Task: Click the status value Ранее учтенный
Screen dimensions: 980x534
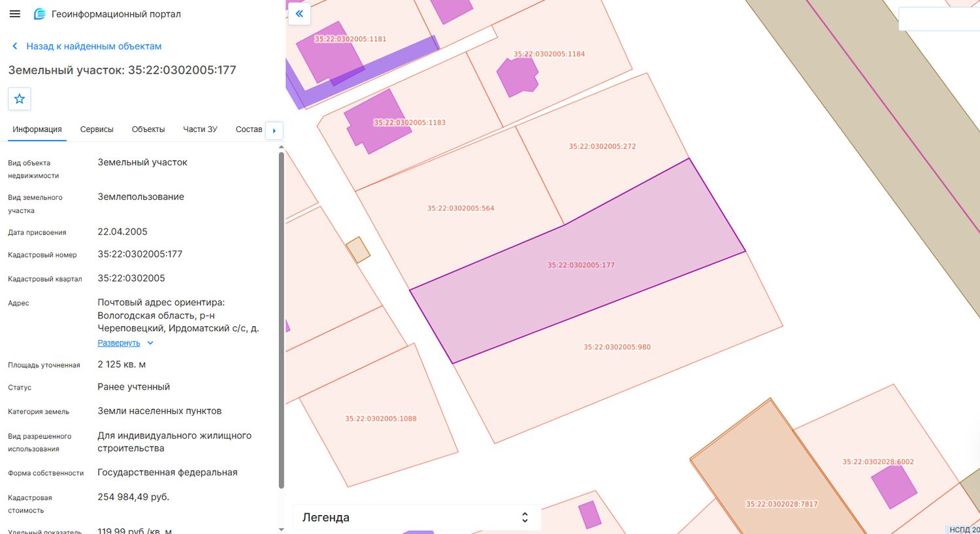Action: (134, 387)
